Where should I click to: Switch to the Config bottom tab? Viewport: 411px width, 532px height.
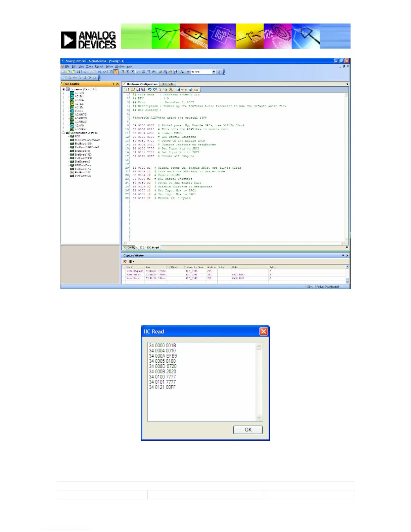(x=131, y=248)
